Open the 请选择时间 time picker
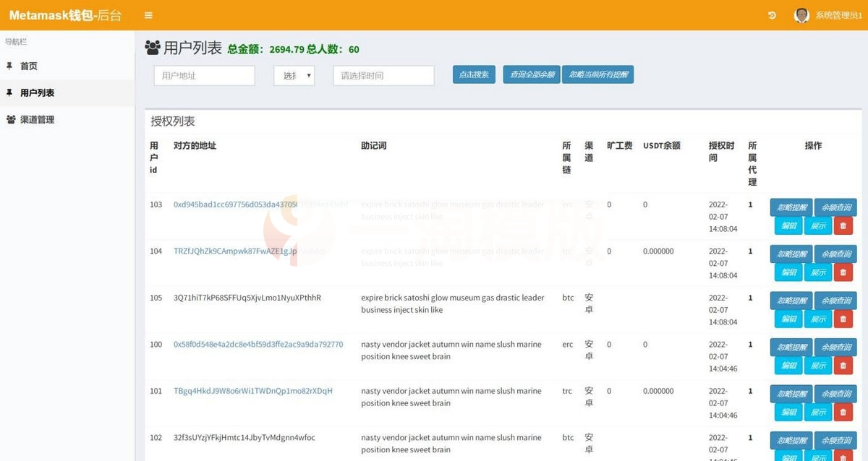Image resolution: width=868 pixels, height=461 pixels. coord(383,75)
